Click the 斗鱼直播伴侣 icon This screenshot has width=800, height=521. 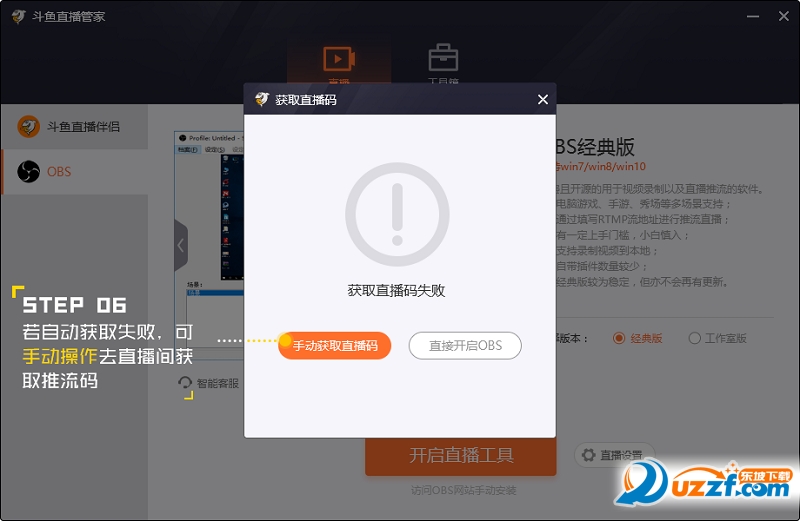click(x=29, y=127)
